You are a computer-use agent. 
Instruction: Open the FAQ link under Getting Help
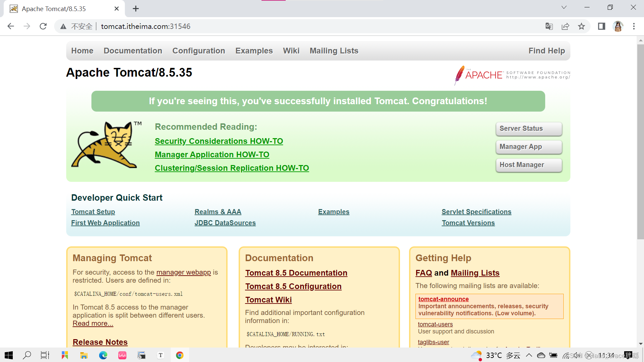[424, 273]
